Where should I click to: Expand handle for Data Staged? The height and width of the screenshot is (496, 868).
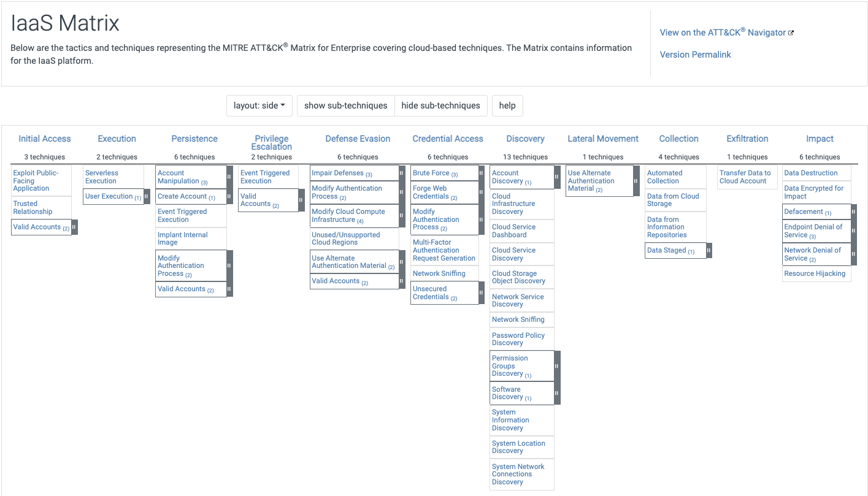tap(709, 250)
